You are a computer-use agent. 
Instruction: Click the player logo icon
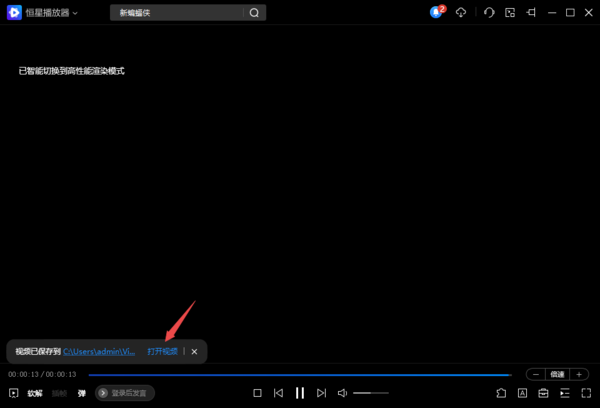[14, 13]
